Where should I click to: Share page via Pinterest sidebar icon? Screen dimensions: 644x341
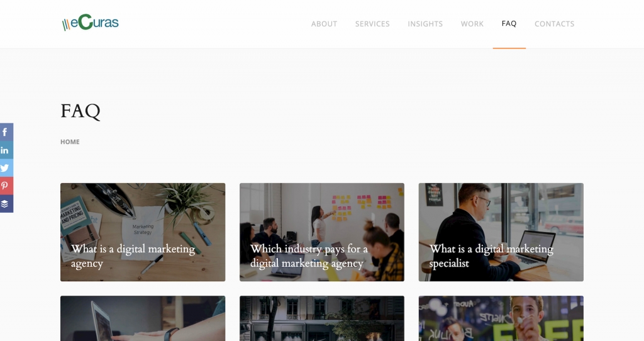pos(6,186)
